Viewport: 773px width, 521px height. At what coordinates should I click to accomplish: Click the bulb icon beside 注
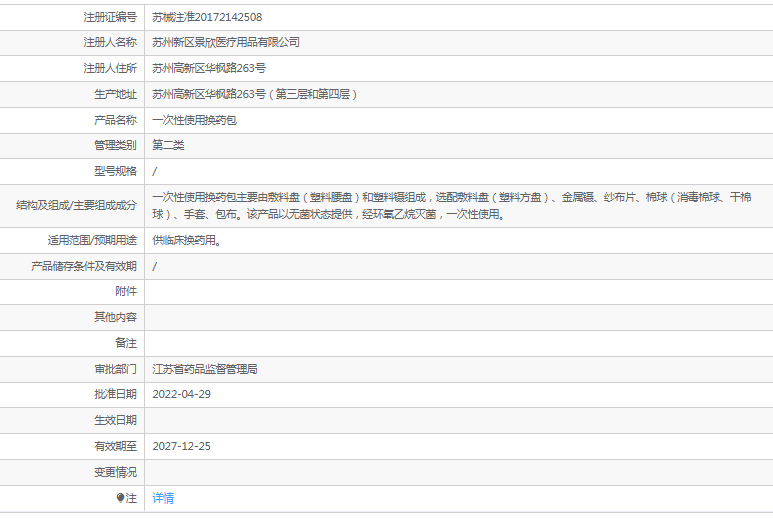120,498
